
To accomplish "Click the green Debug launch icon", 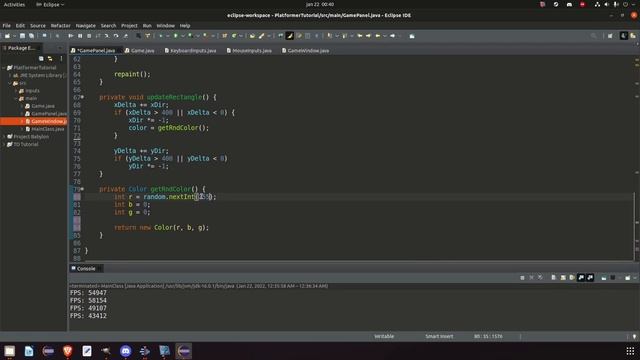I will tap(161, 36).
